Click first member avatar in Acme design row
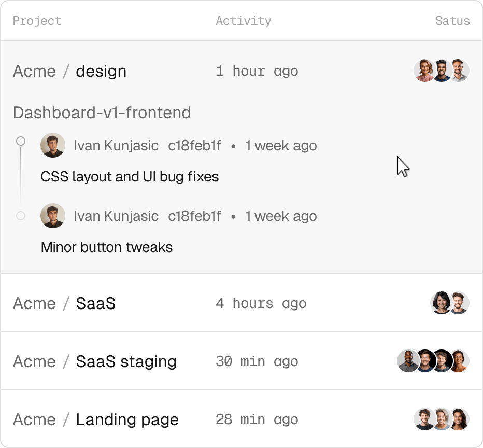 [x=424, y=71]
